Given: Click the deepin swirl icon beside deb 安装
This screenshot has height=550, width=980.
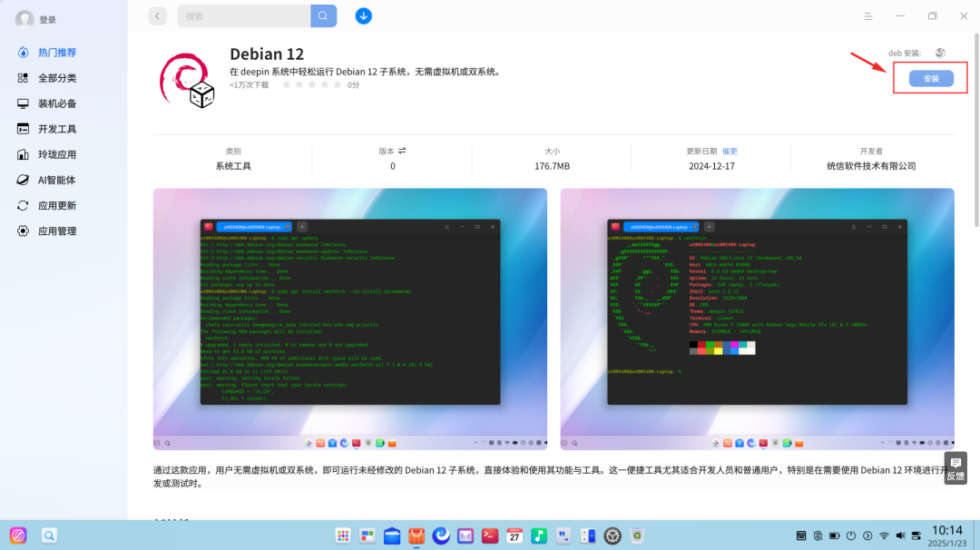Looking at the screenshot, I should pyautogui.click(x=940, y=54).
